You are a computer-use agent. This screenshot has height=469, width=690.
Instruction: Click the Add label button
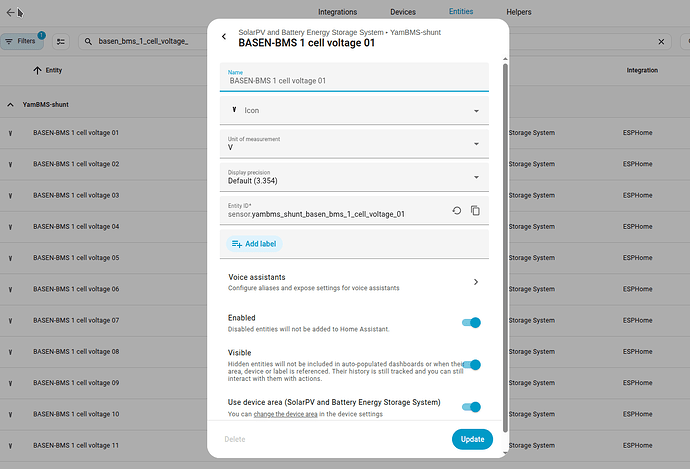pyautogui.click(x=255, y=243)
